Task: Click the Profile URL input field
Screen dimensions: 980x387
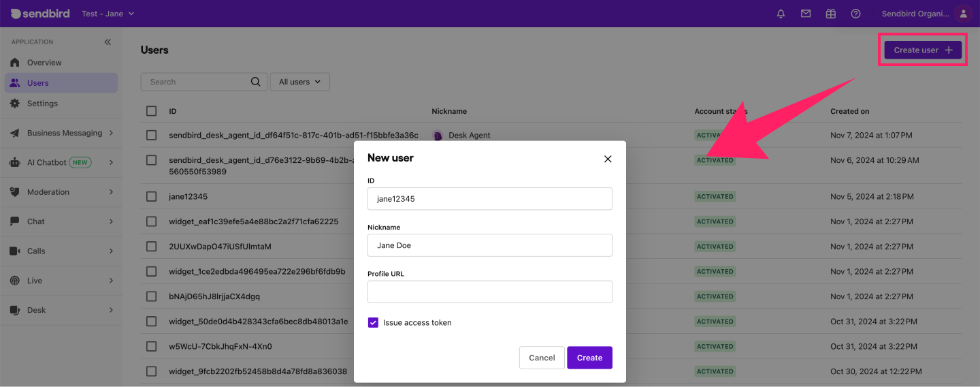Action: point(489,292)
